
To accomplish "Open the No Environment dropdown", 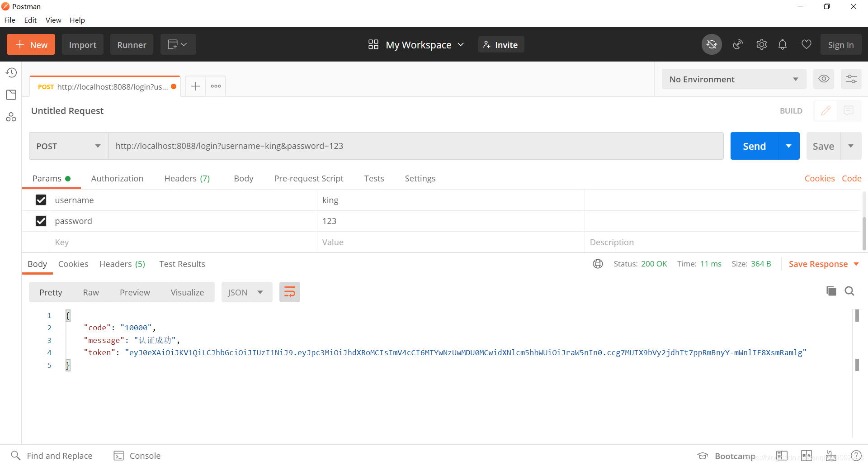I will 734,79.
